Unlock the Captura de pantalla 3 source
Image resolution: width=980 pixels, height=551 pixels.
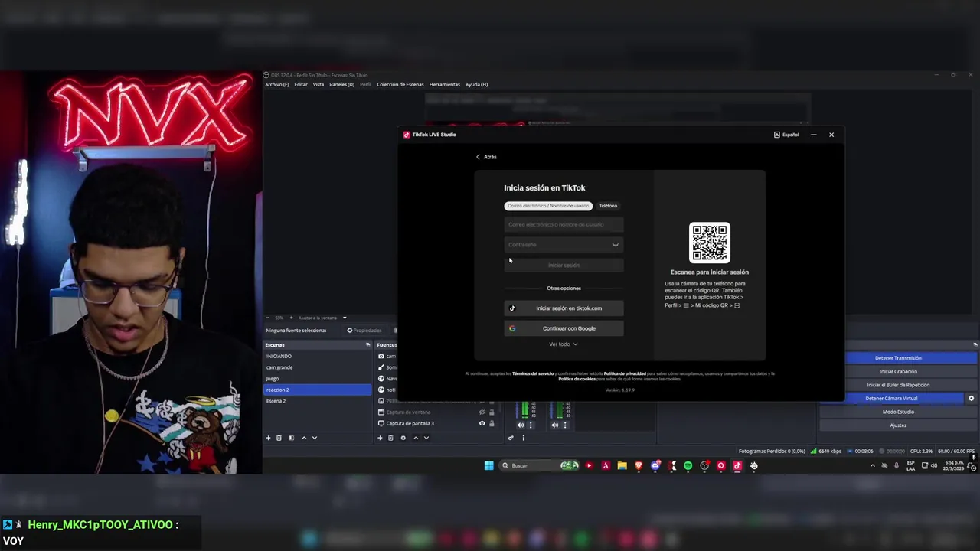pyautogui.click(x=492, y=423)
